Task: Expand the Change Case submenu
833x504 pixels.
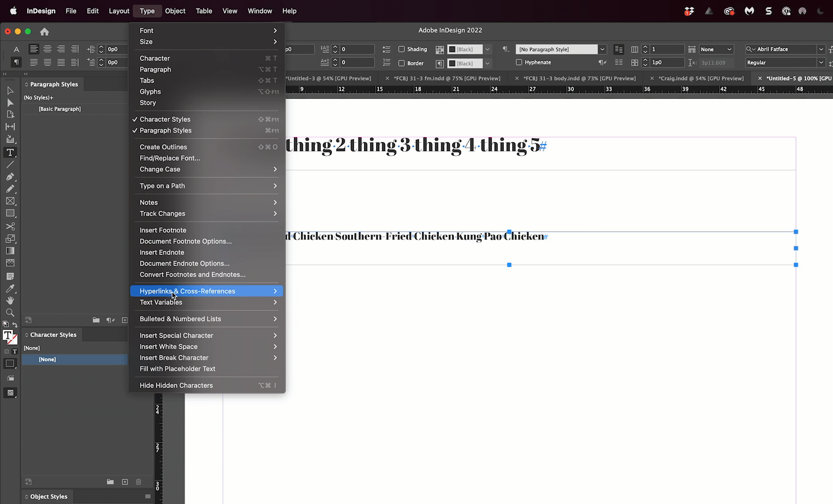Action: click(207, 169)
